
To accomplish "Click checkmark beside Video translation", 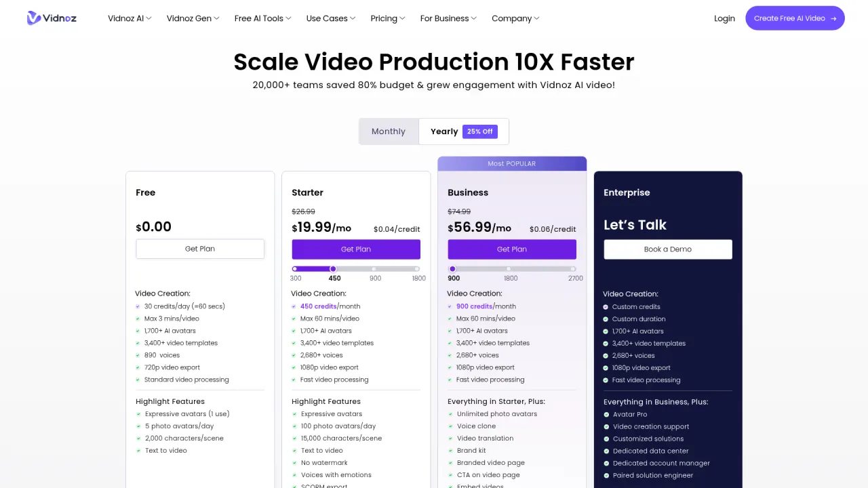I will (x=450, y=439).
